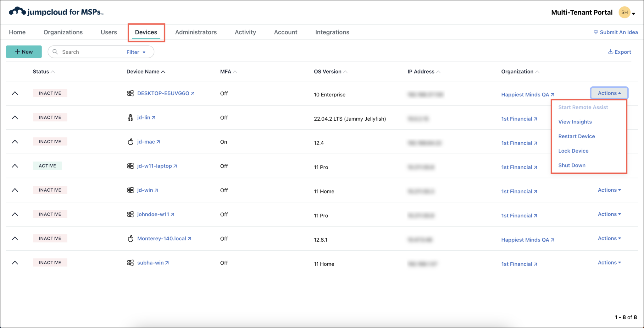Click the search magnifier icon
The width and height of the screenshot is (644, 328).
pos(55,52)
